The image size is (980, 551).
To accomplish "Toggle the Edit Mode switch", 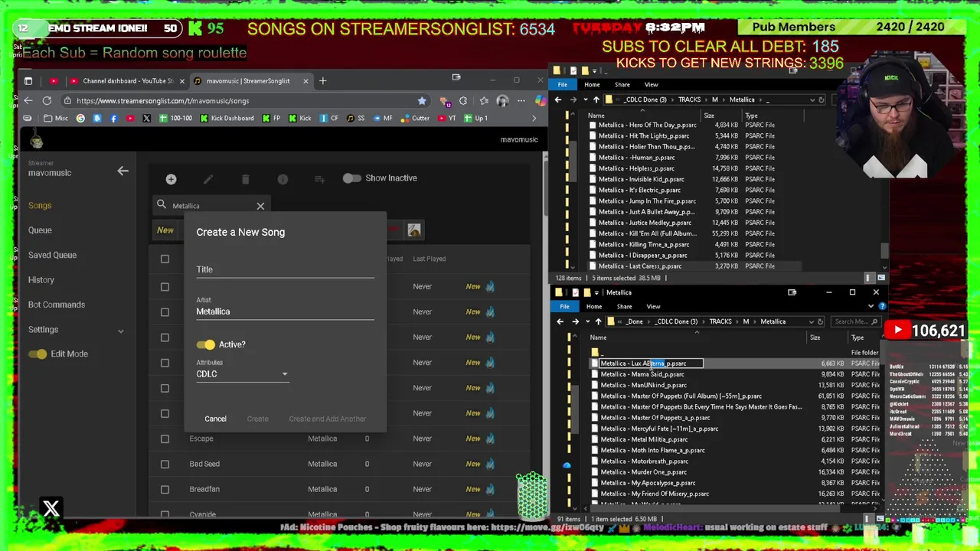I will point(37,354).
